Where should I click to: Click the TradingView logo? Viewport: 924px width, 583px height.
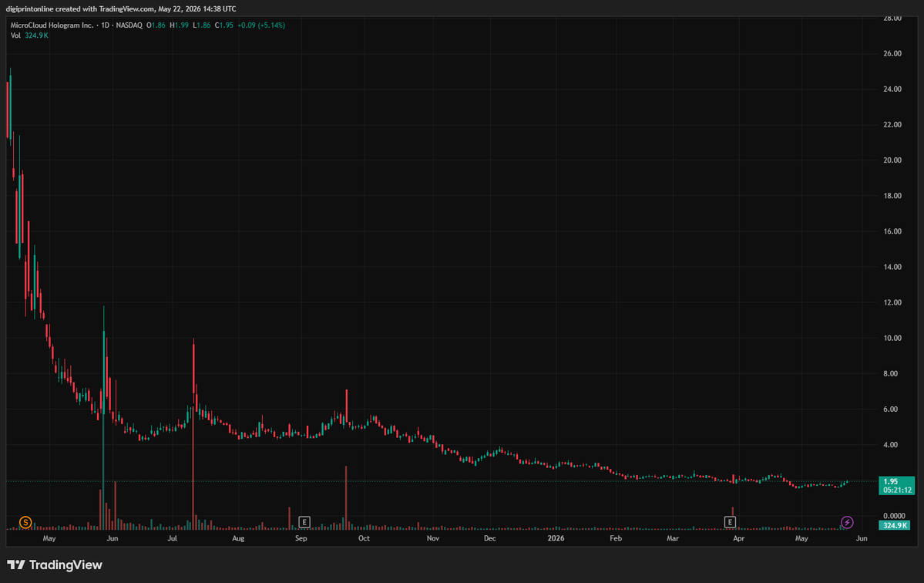(55, 564)
